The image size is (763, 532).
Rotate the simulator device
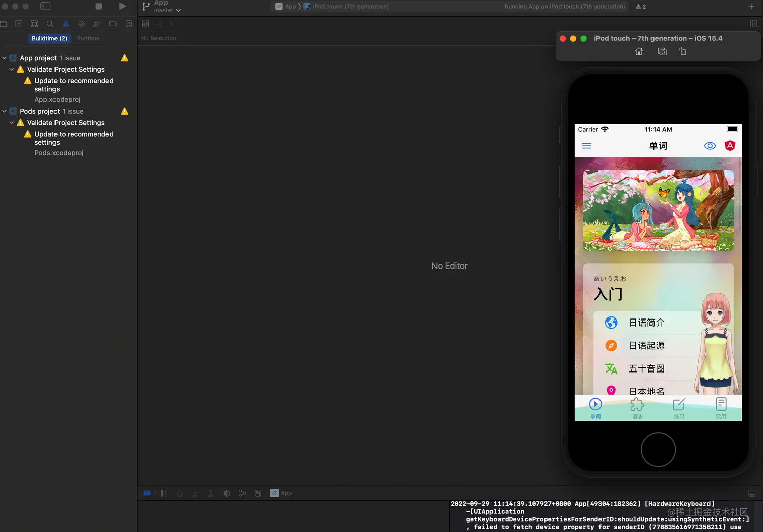pyautogui.click(x=683, y=51)
